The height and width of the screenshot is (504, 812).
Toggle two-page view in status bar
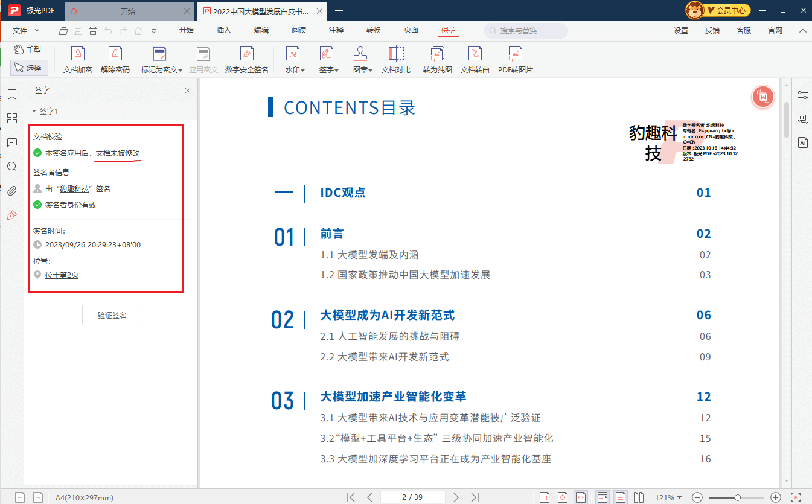point(639,497)
